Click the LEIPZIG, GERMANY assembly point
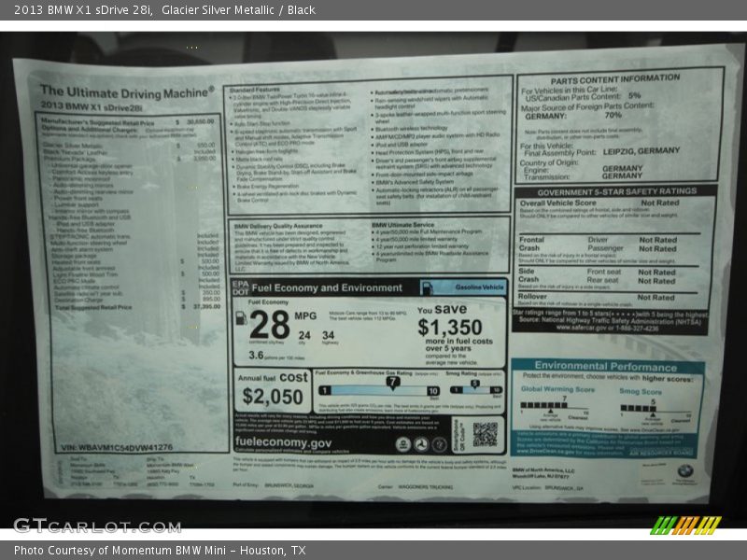The image size is (747, 560). pyautogui.click(x=641, y=151)
